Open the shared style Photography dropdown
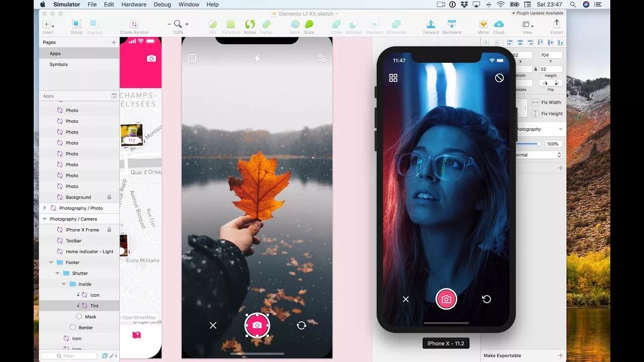The image size is (644, 362). (x=538, y=129)
